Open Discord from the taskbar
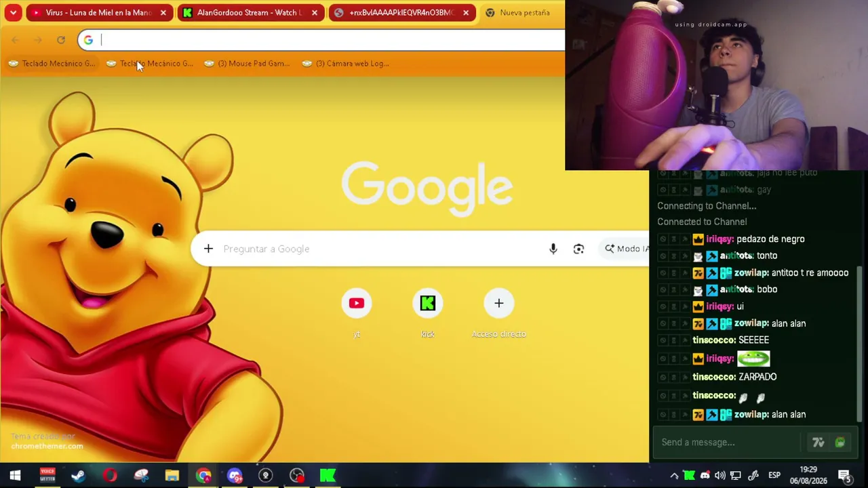The width and height of the screenshot is (868, 488). click(235, 476)
